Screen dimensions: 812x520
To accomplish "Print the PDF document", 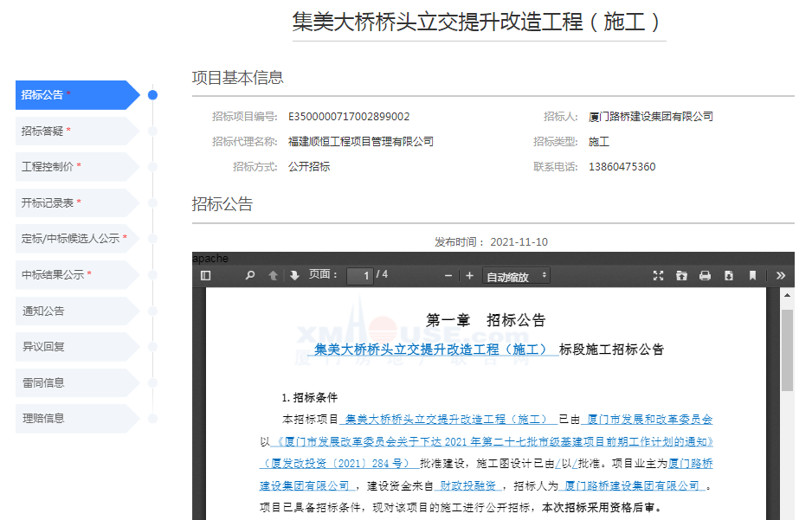I will point(705,276).
